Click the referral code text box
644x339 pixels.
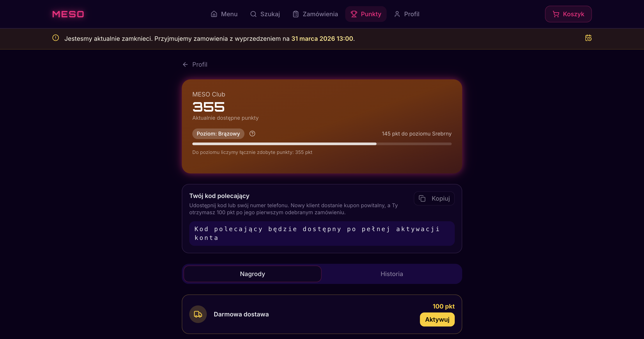click(322, 234)
